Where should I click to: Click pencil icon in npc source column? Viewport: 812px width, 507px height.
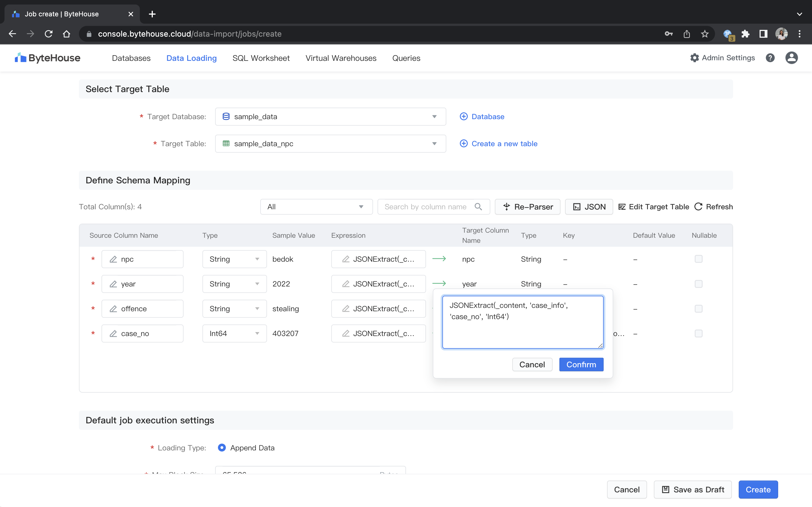[113, 259]
